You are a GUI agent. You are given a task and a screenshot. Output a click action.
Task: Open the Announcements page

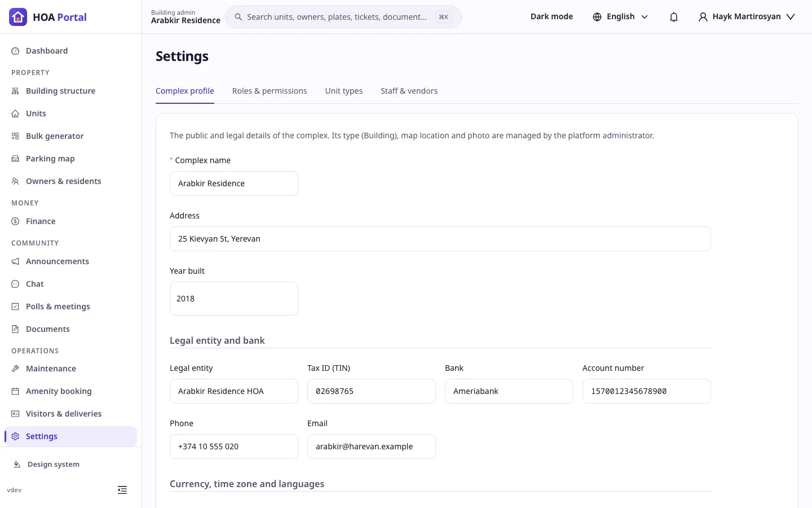point(70,261)
